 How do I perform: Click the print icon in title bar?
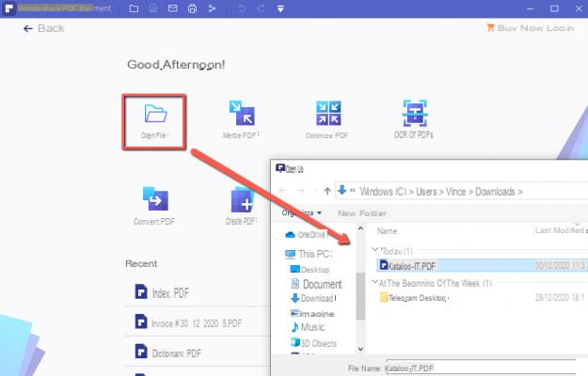pos(192,8)
